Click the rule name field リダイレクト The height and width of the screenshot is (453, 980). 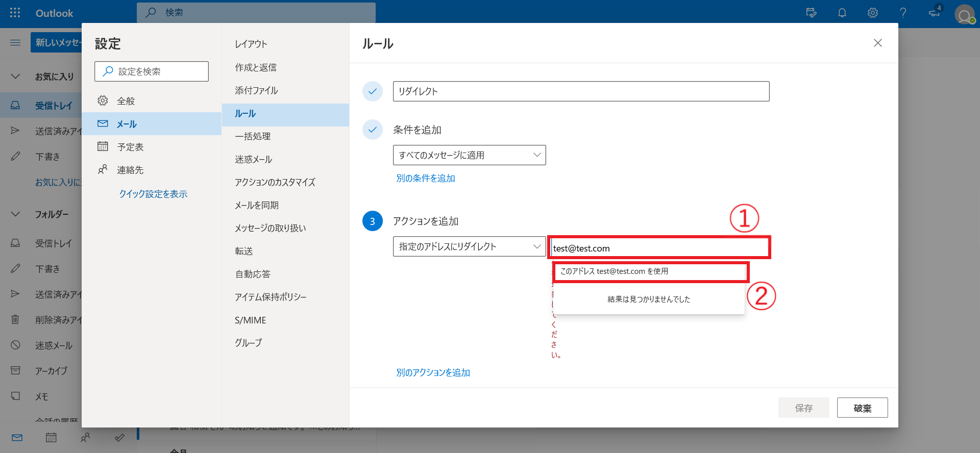tap(581, 91)
